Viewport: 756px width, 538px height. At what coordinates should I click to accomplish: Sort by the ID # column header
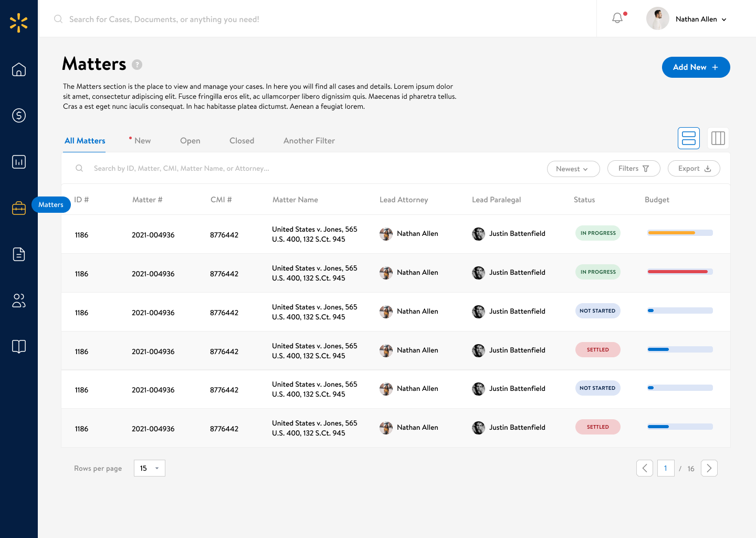81,200
